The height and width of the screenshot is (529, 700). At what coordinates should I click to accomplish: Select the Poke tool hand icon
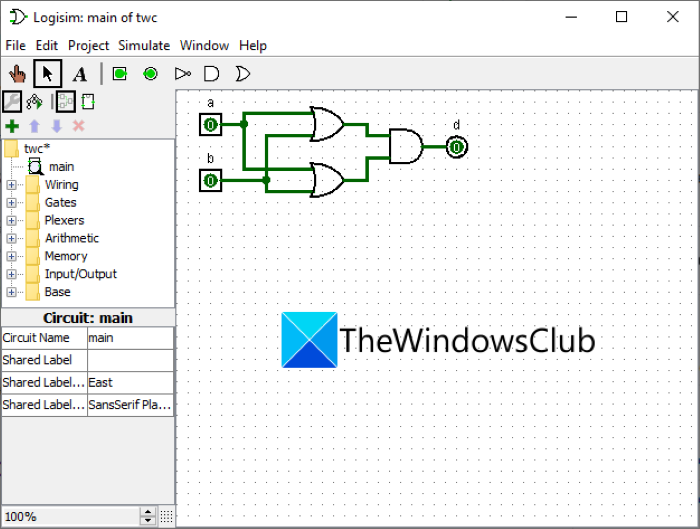click(x=17, y=74)
